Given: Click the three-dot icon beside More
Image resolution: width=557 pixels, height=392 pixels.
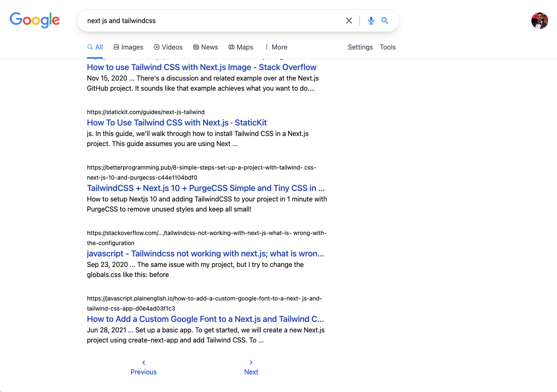Looking at the screenshot, I should pyautogui.click(x=267, y=47).
